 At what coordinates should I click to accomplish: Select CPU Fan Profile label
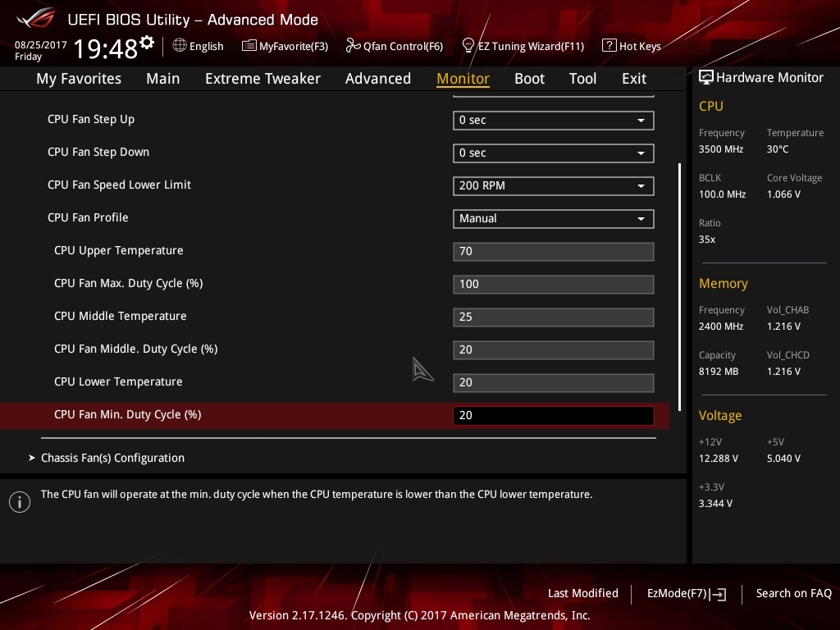(88, 217)
